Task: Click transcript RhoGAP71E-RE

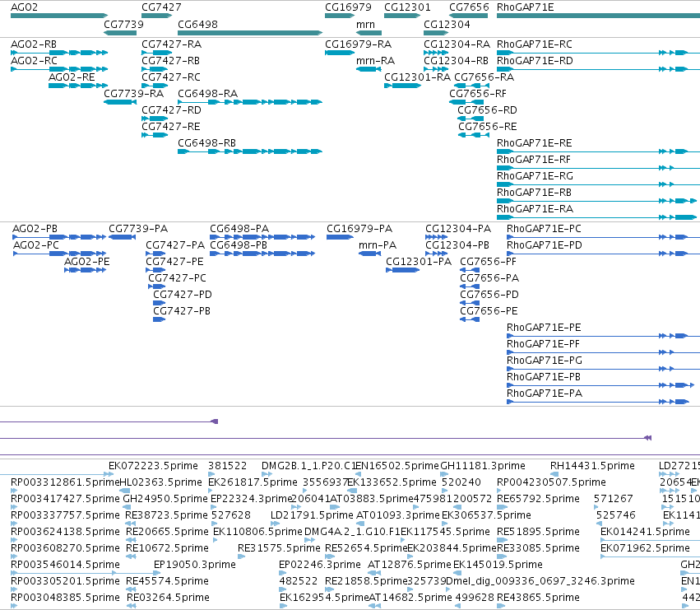Action: [x=535, y=143]
